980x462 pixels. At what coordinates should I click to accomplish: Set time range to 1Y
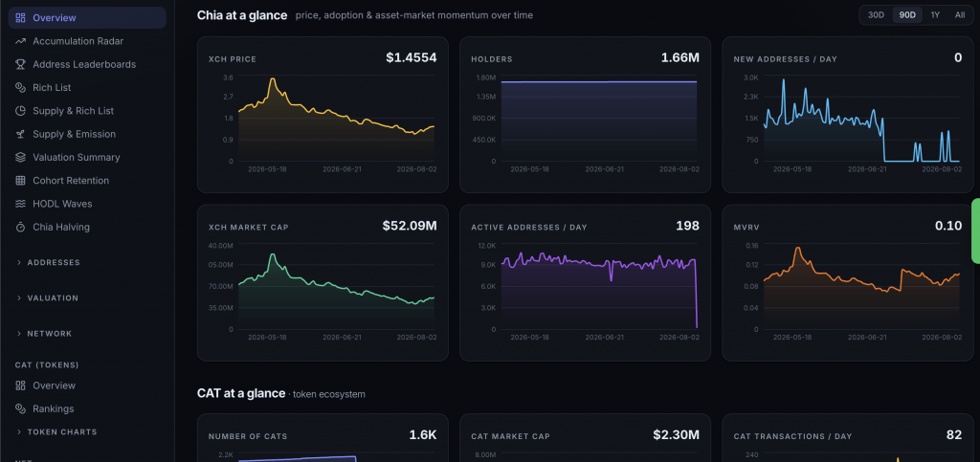click(x=935, y=15)
